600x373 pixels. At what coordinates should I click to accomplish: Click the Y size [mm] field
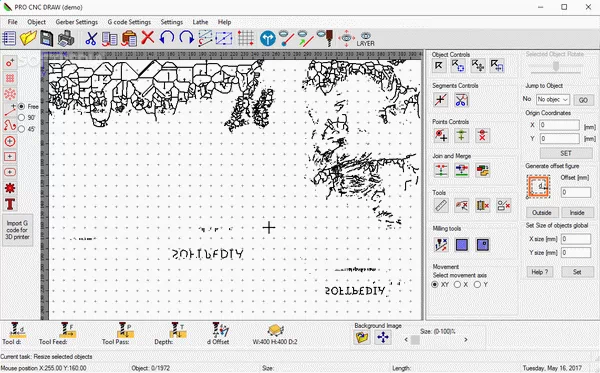pos(576,252)
